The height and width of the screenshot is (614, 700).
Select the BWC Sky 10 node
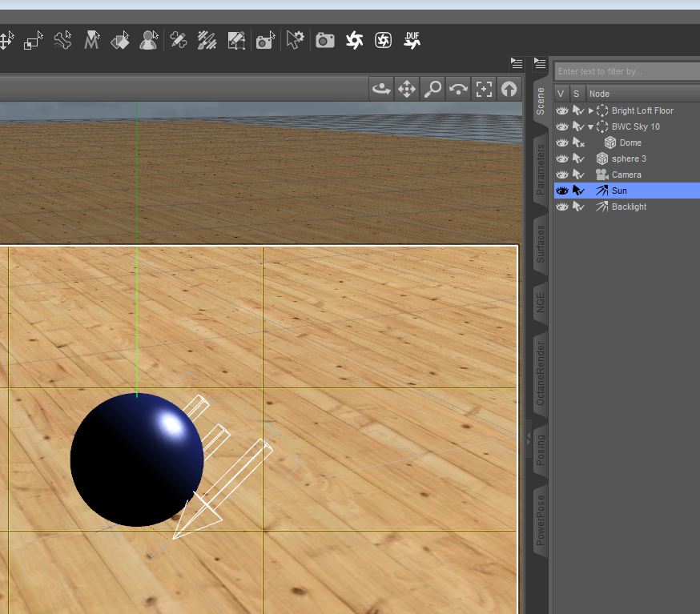click(x=636, y=126)
